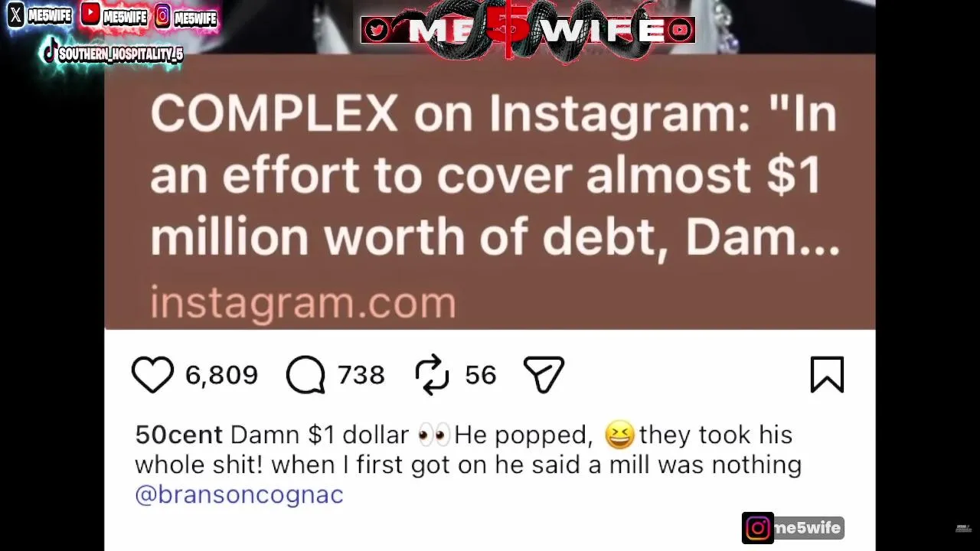The width and height of the screenshot is (980, 551).
Task: View the 56 reposts count
Action: [x=481, y=375]
